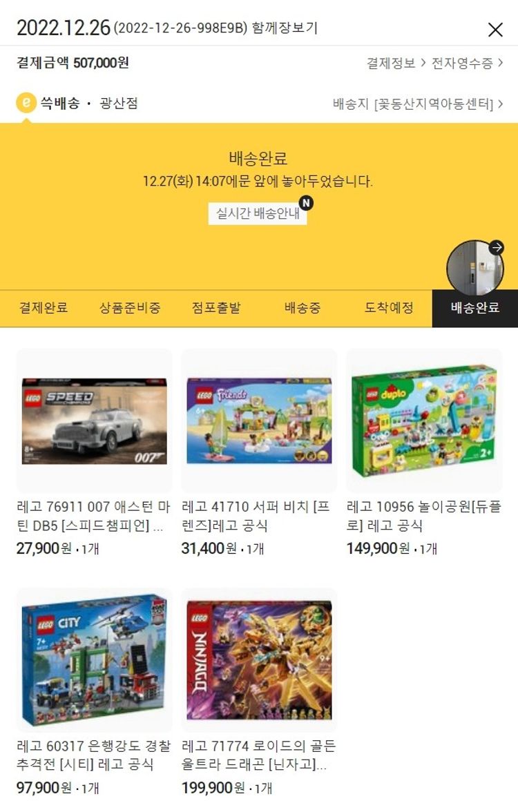This screenshot has height=812, width=518.
Task: Open the LEGO Duplo amusement park image
Action: tap(424, 420)
